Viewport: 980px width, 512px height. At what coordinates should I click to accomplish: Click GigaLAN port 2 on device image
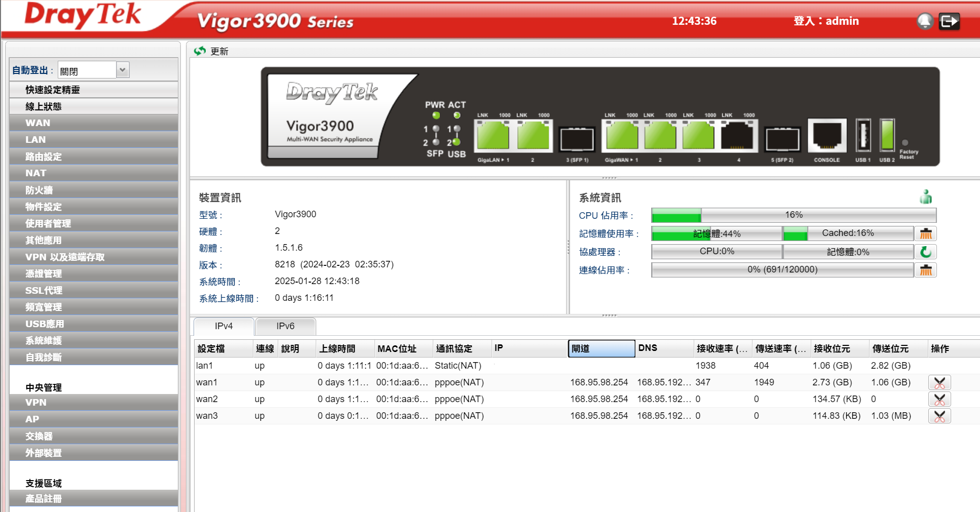tap(533, 135)
